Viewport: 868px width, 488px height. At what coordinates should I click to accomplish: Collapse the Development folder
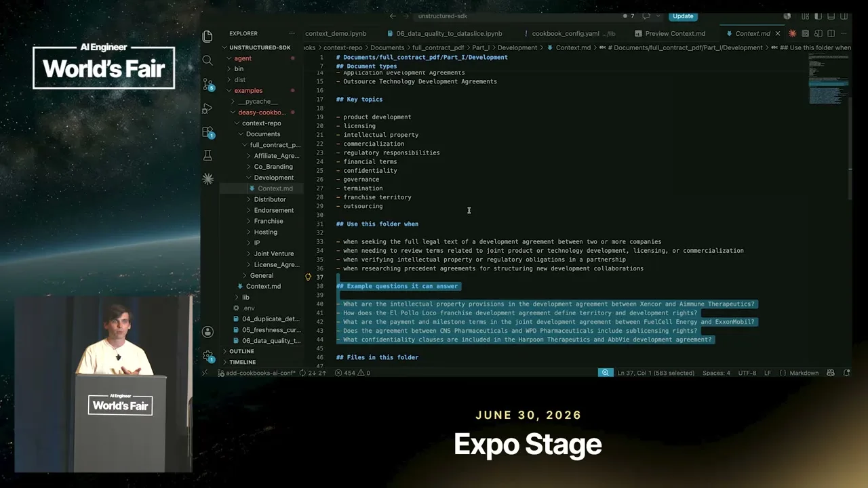pyautogui.click(x=273, y=178)
